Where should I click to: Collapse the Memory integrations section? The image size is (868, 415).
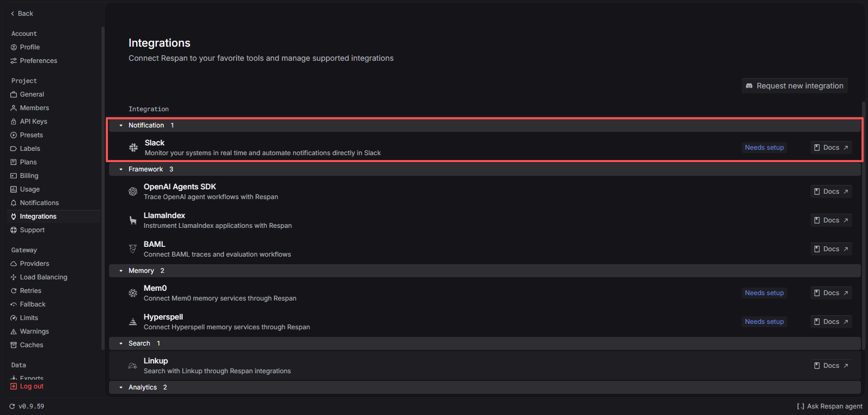(122, 270)
